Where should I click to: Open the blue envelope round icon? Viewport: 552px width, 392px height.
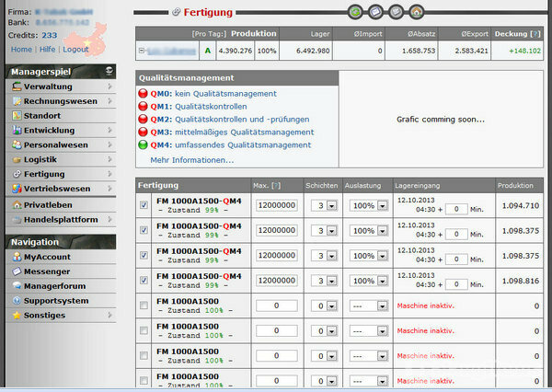click(x=375, y=12)
